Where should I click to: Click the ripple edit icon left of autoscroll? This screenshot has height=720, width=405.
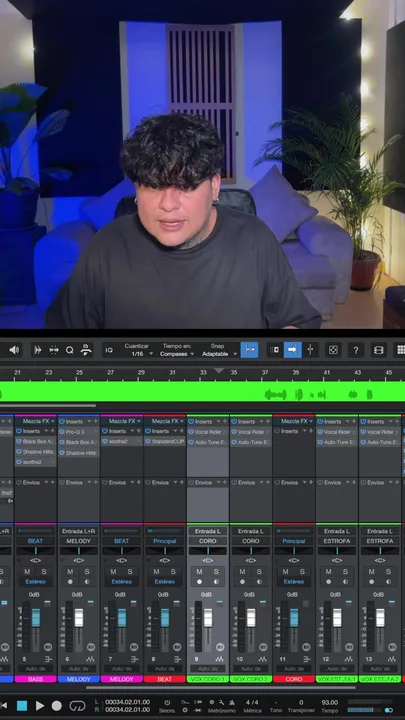coord(275,350)
